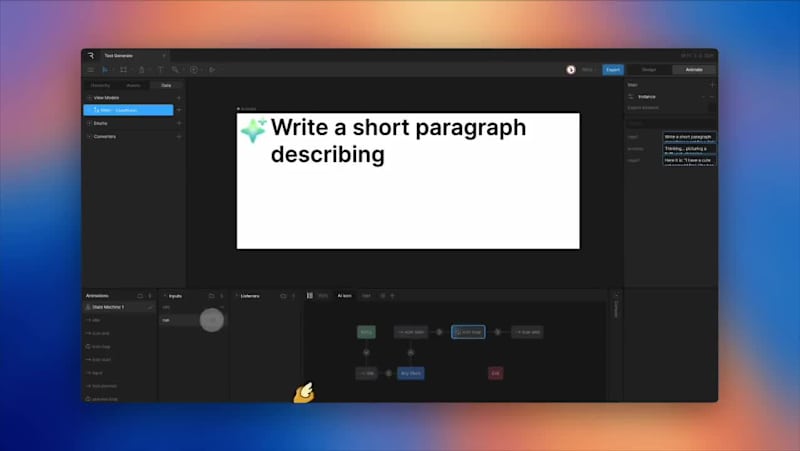Screen dimensions: 800x451
Task: Open the Data tab
Action: point(166,85)
